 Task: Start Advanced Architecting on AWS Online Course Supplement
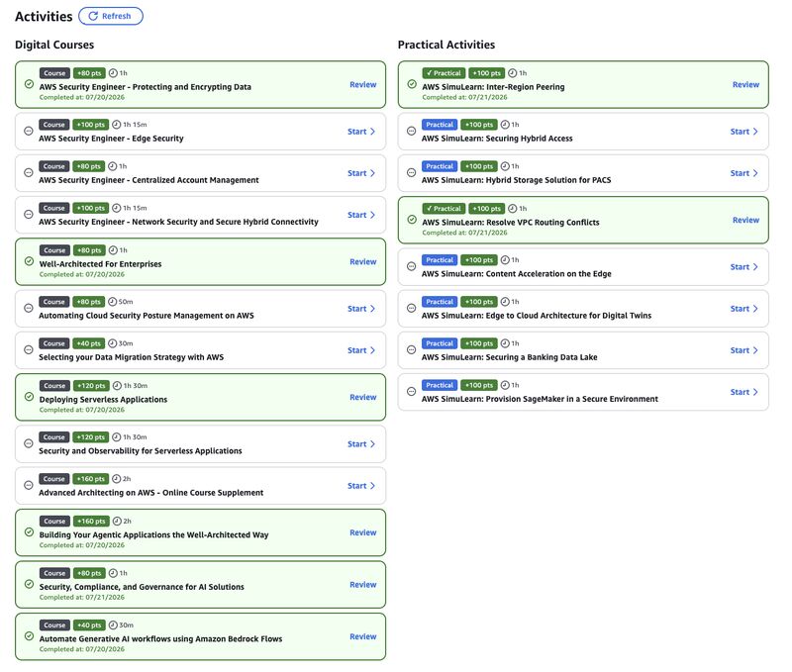point(361,486)
